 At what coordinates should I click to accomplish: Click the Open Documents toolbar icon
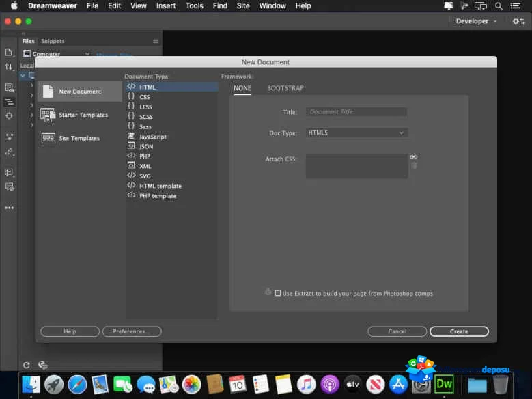9,53
